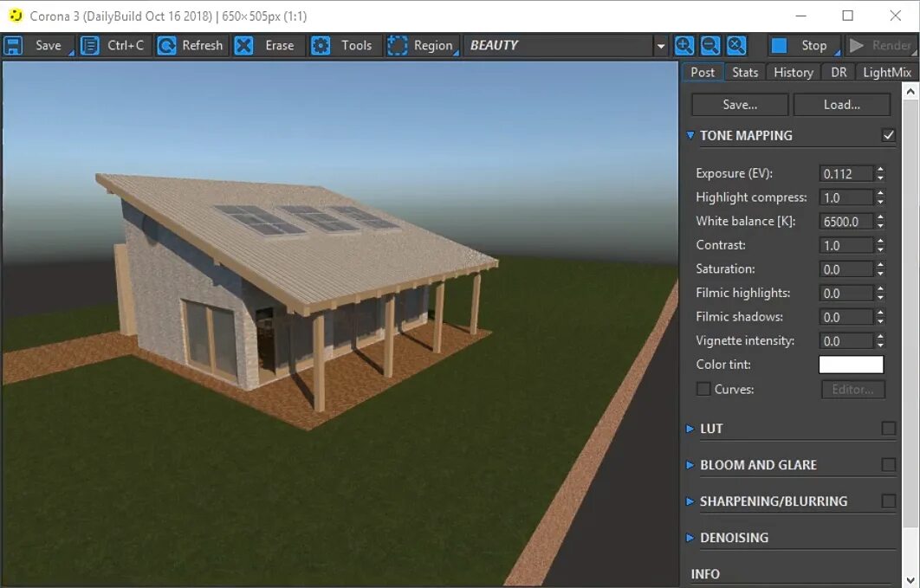This screenshot has width=920, height=588.
Task: Click the Exposure (EV) value field
Action: coord(846,173)
